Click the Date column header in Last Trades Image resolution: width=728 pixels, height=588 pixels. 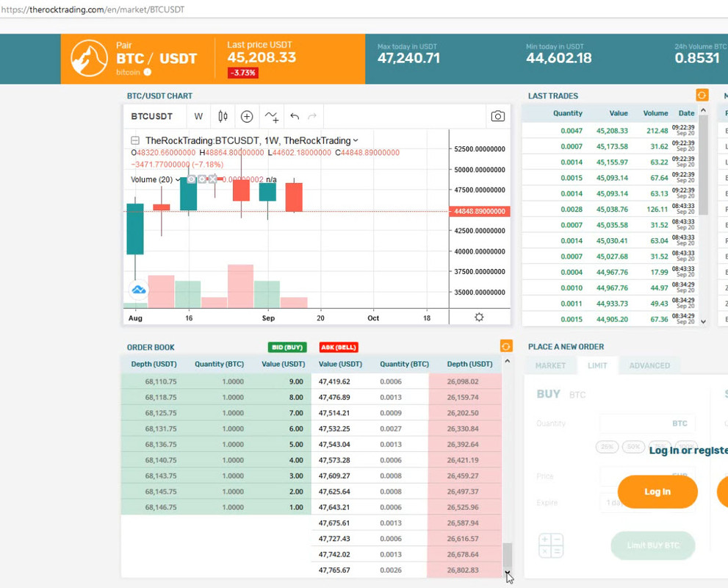[x=686, y=113]
